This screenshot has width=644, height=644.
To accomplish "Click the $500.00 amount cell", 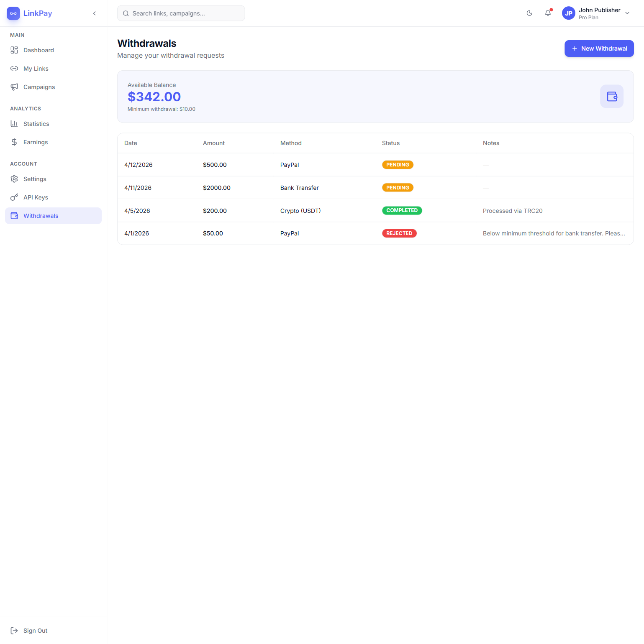I will point(215,165).
